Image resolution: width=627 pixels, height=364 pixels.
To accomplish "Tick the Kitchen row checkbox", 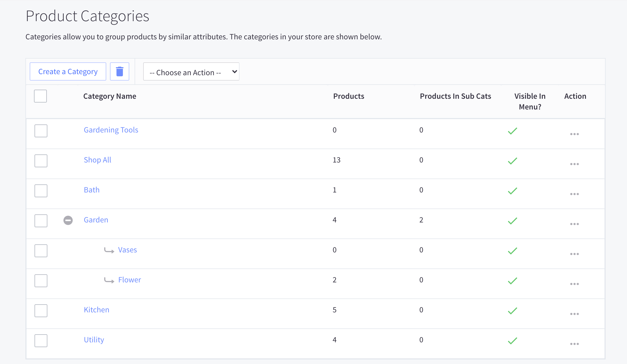I will (41, 311).
